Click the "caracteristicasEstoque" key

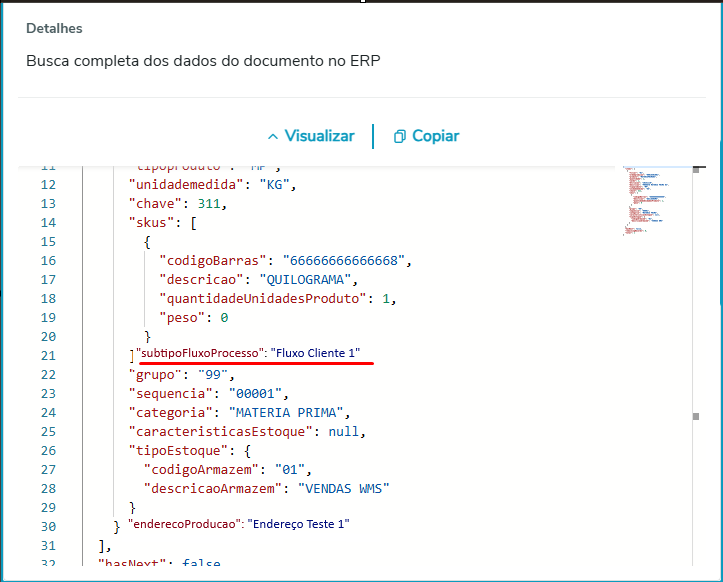click(221, 432)
